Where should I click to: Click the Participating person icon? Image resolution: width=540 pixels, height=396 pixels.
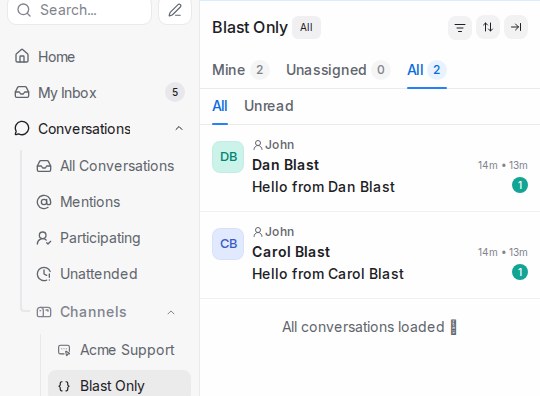pos(44,238)
